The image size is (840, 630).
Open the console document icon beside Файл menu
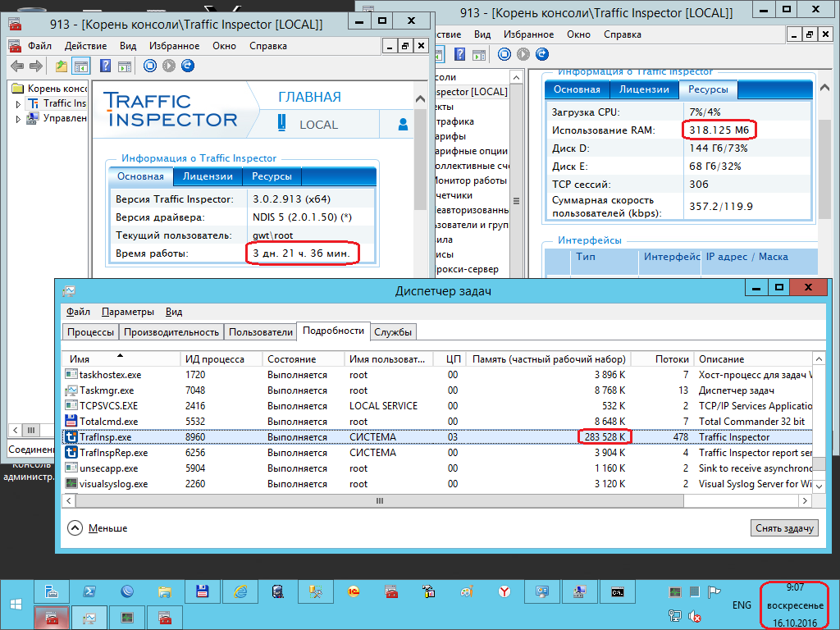point(15,46)
